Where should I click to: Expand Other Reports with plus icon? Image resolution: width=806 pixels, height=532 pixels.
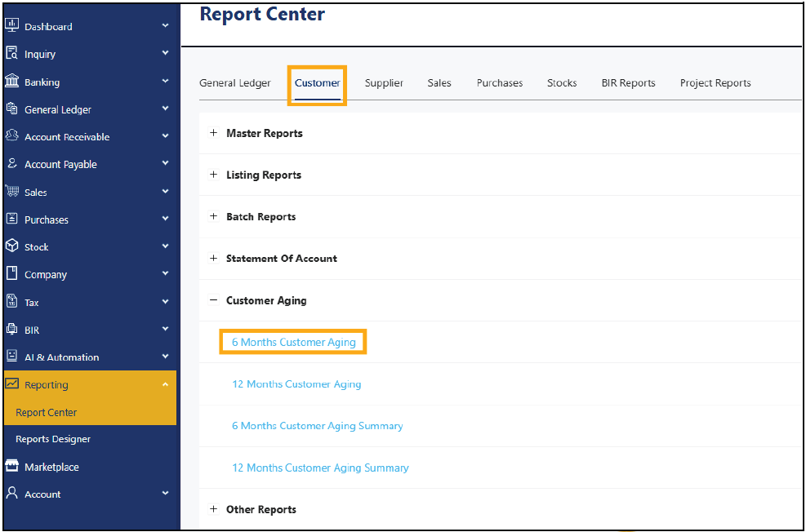[213, 509]
